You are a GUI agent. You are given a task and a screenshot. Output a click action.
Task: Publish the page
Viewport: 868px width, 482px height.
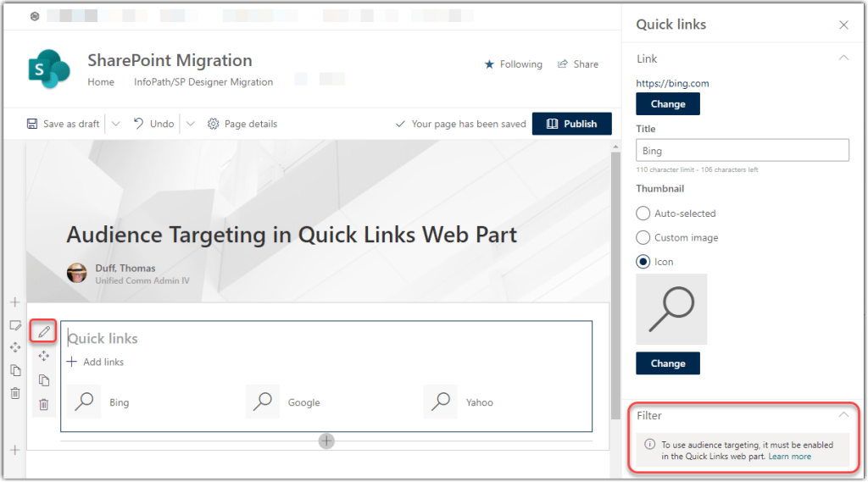tap(571, 124)
